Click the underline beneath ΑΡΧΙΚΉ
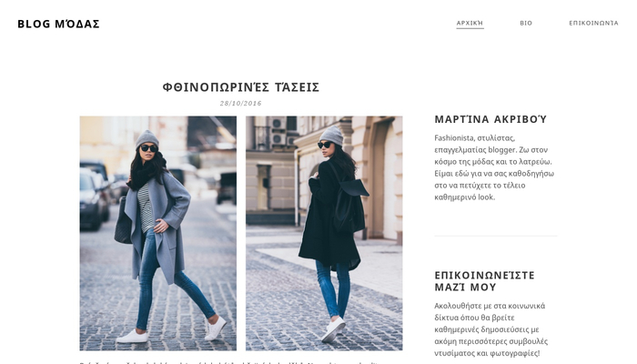 pos(470,28)
